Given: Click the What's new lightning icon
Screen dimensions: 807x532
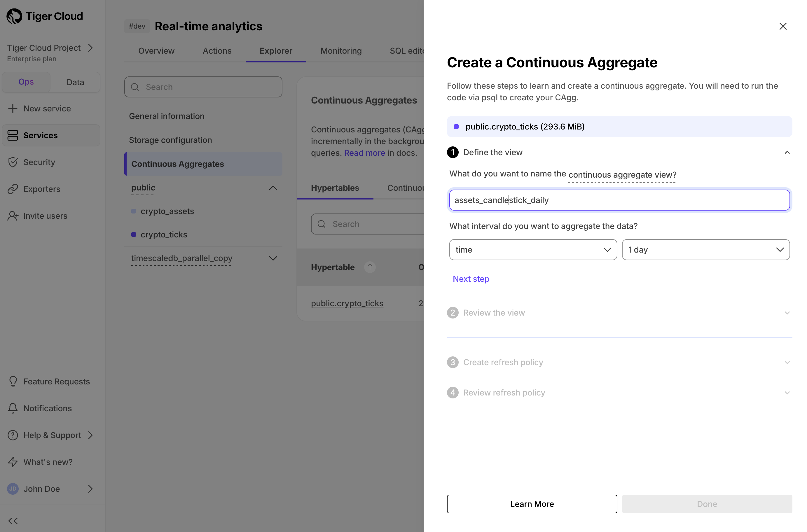Looking at the screenshot, I should click(13, 462).
